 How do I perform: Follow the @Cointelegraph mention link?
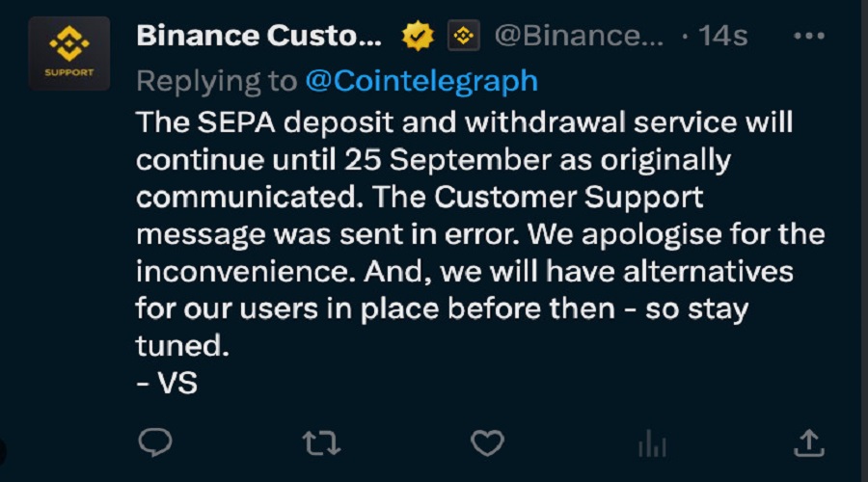421,81
